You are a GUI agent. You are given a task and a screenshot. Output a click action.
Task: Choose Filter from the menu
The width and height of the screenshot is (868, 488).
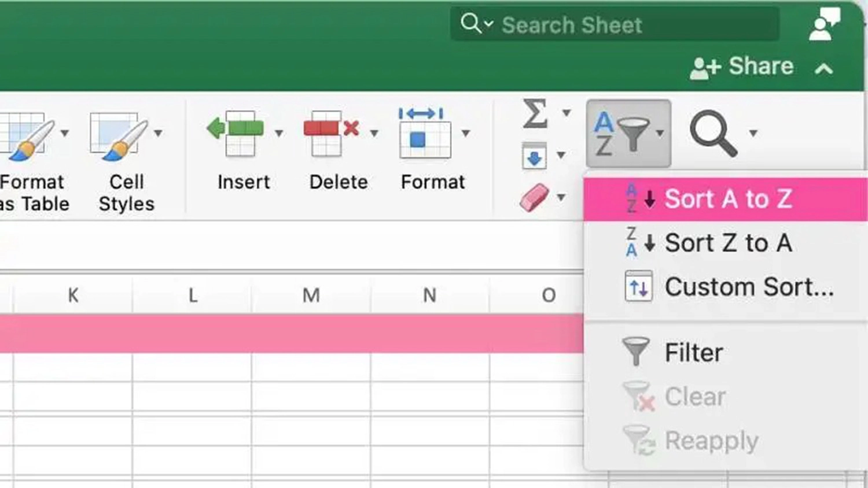point(726,353)
